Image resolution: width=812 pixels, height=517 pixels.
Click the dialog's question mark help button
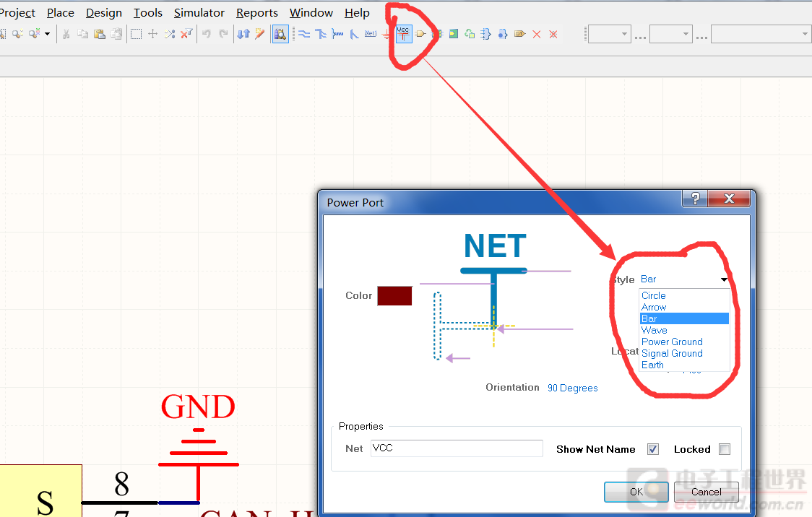coord(695,199)
